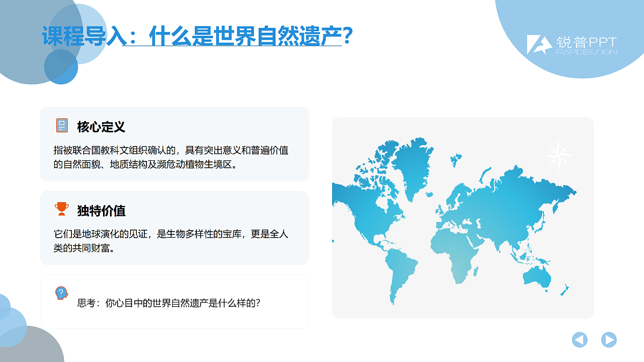Click the question text 你心目中的世界自然遗产是什么样的?

(x=183, y=302)
